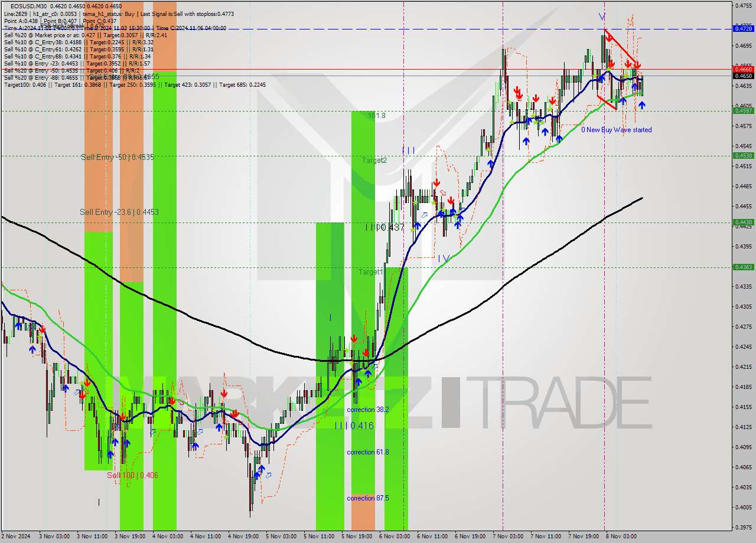This screenshot has height=543, width=756.
Task: Select the 'Sell %10 @ C_Entry38: 0.4188' line
Action: 79,42
